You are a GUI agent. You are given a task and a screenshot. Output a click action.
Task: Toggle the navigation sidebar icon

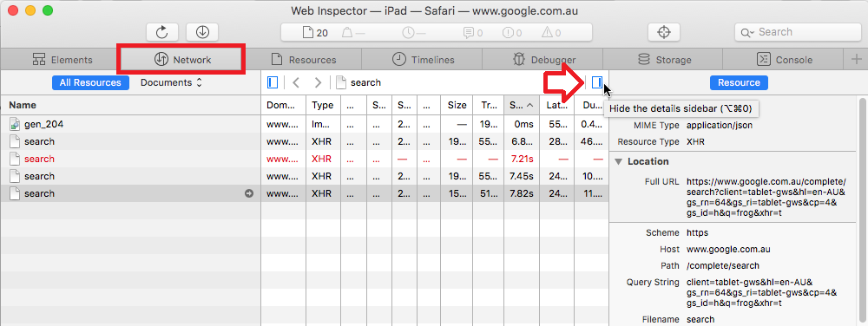coord(273,83)
